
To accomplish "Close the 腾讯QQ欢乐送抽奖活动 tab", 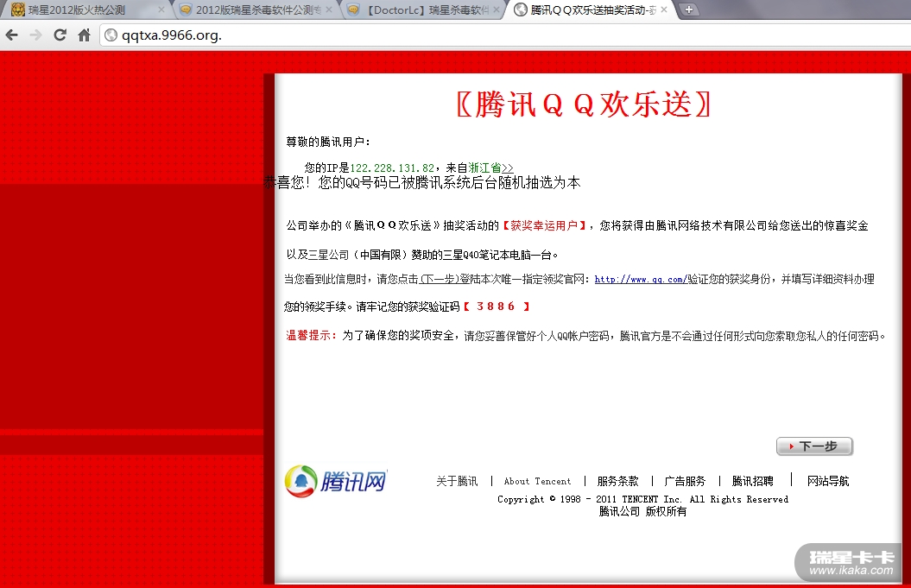I will coord(663,9).
